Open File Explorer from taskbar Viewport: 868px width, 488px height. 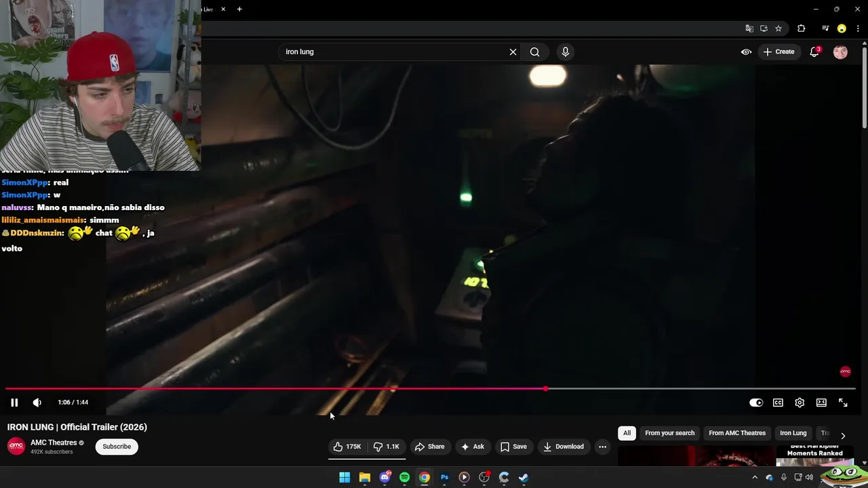pyautogui.click(x=365, y=477)
